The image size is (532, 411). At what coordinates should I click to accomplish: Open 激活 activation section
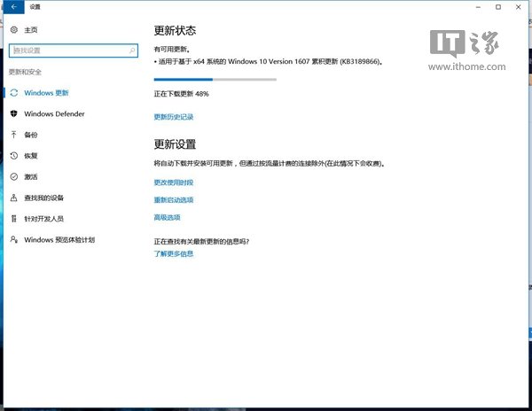click(30, 177)
